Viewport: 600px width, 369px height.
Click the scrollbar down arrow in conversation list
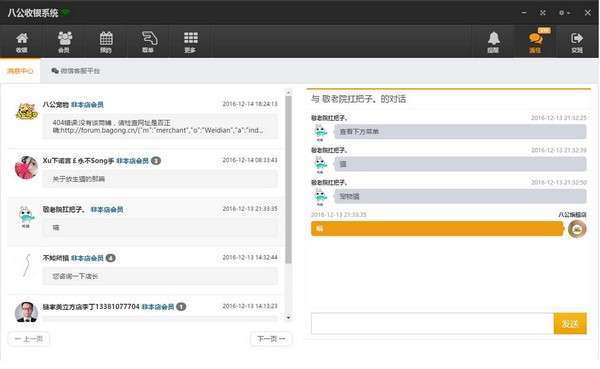(x=289, y=318)
